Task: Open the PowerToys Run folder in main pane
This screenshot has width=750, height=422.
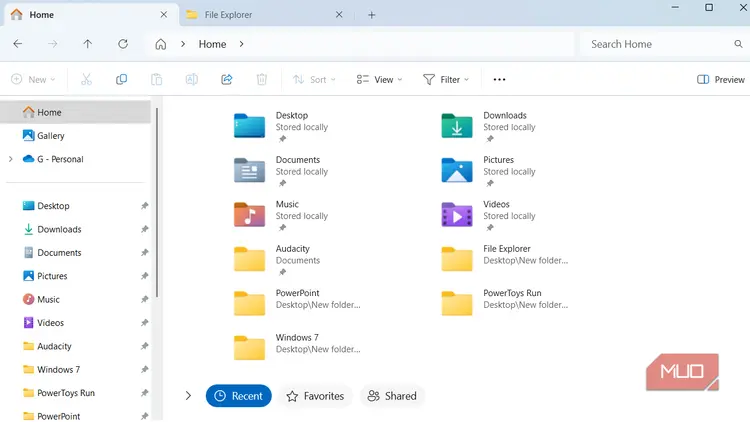Action: pos(457,303)
